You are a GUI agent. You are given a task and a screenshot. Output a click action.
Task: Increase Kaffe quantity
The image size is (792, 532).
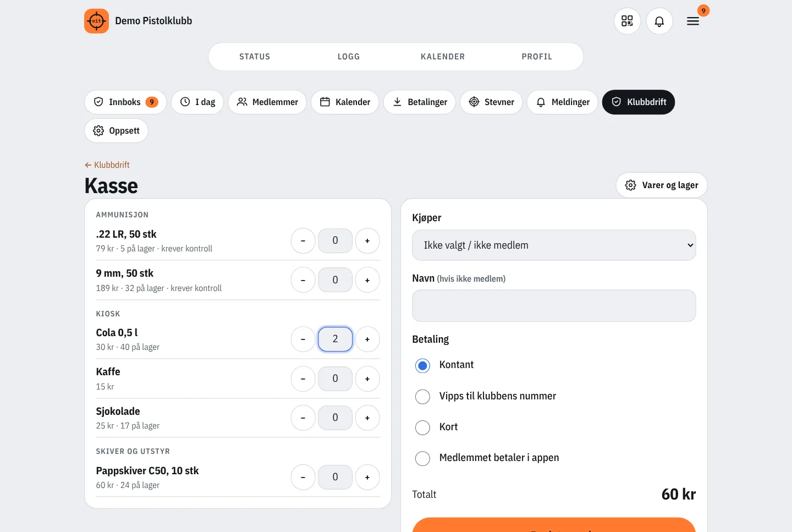pos(367,379)
